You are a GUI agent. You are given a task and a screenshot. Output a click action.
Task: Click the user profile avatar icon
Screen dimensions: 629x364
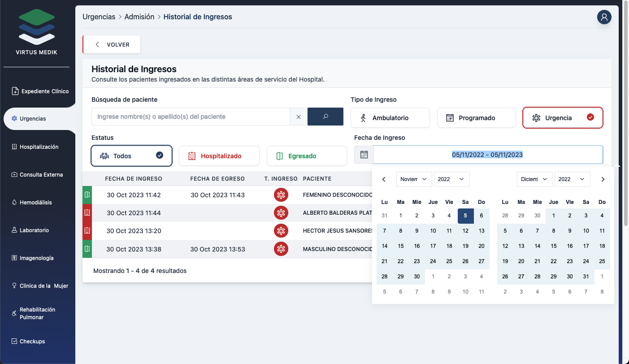pyautogui.click(x=604, y=17)
